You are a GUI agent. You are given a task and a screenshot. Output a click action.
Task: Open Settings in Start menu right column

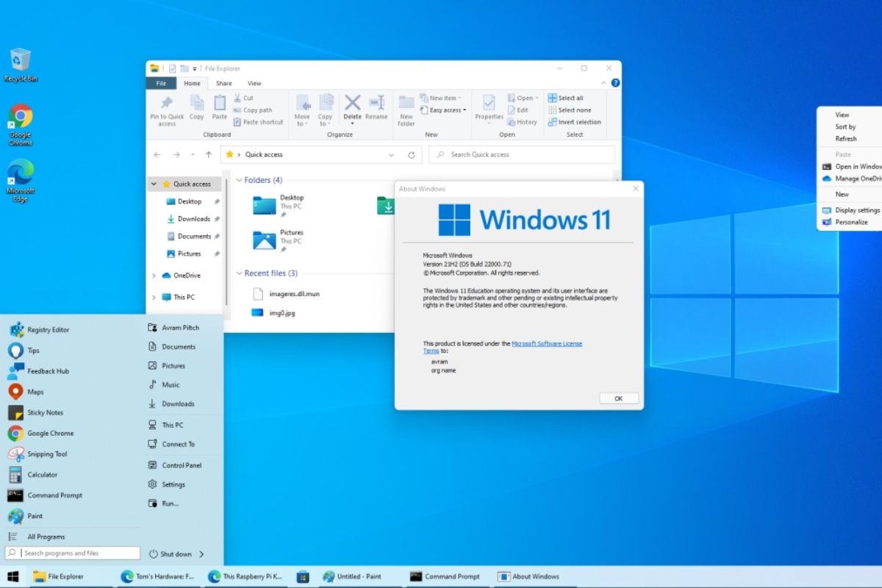[x=167, y=484]
